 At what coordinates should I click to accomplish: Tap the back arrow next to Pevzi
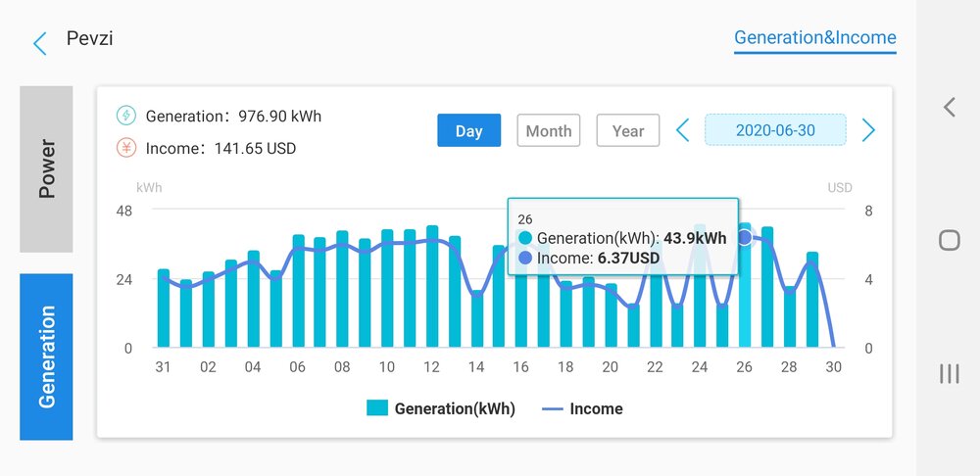(40, 43)
